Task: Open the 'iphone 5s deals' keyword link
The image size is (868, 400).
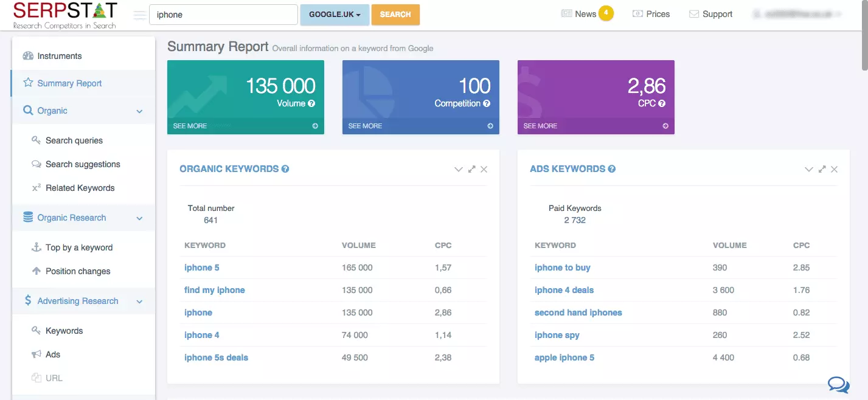Action: coord(216,357)
